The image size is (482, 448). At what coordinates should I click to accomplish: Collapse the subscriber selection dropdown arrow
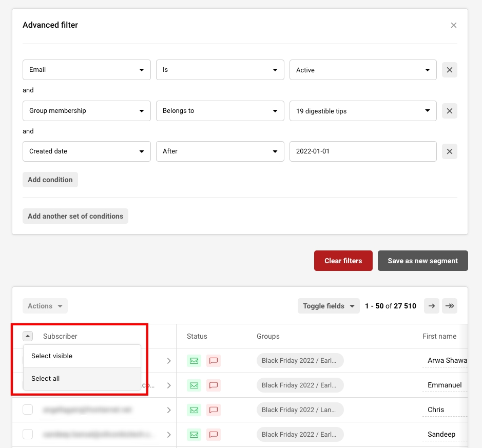point(28,336)
